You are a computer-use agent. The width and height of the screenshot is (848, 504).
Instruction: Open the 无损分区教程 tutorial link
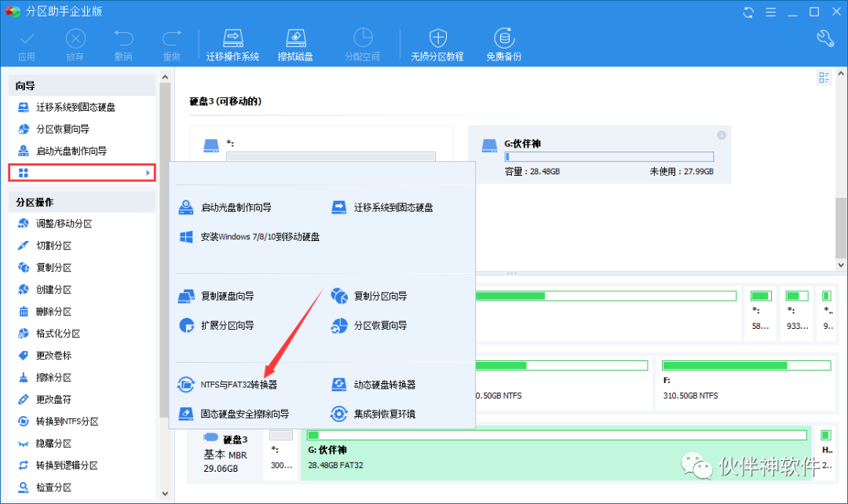[x=437, y=43]
